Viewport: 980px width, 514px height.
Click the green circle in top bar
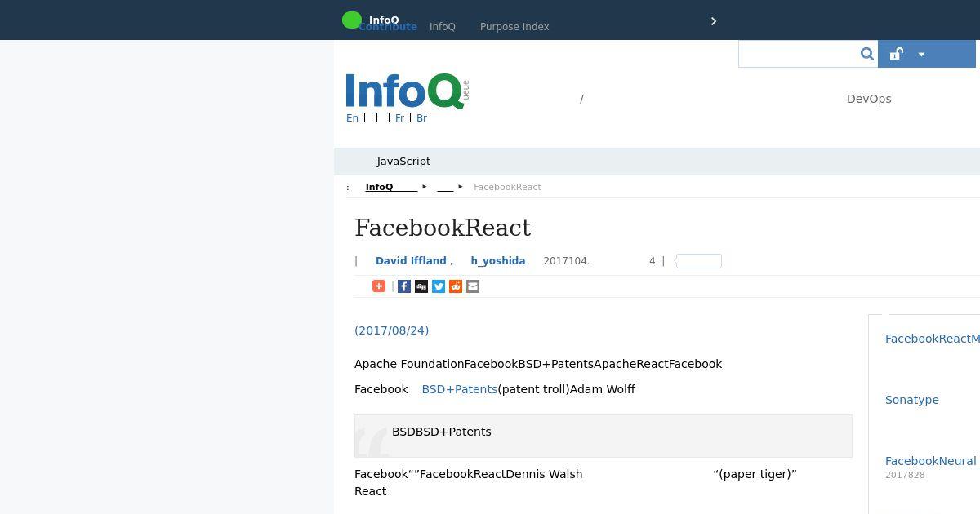[x=352, y=20]
